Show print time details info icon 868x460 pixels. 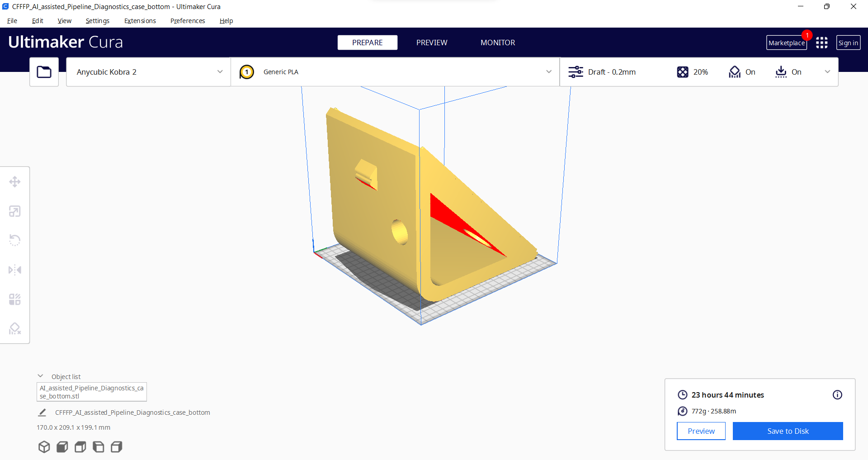(837, 395)
